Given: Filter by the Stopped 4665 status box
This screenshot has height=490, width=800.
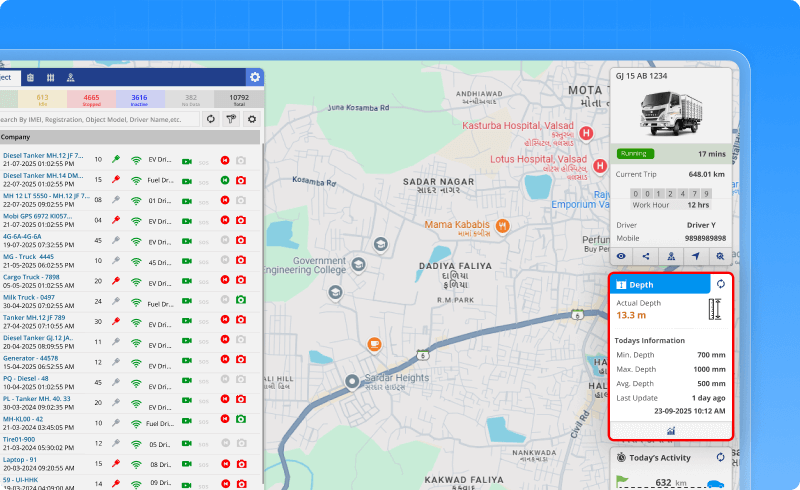Looking at the screenshot, I should tap(91, 99).
